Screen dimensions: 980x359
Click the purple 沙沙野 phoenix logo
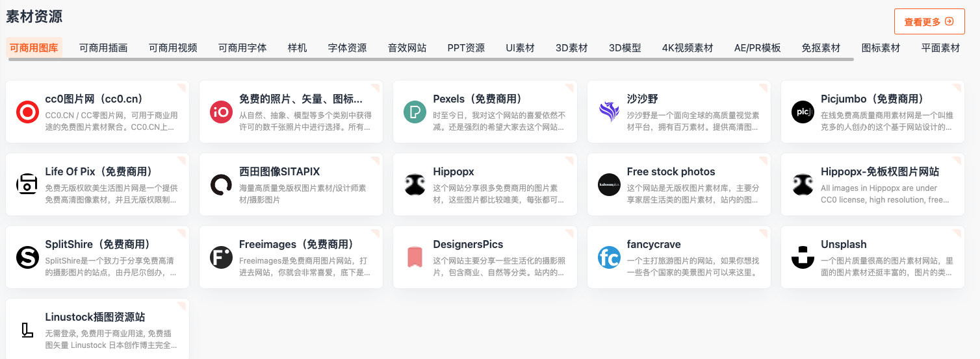(609, 112)
